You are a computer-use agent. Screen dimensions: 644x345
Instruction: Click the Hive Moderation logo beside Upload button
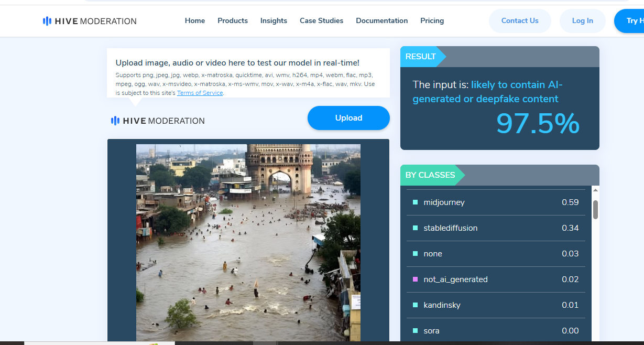158,121
